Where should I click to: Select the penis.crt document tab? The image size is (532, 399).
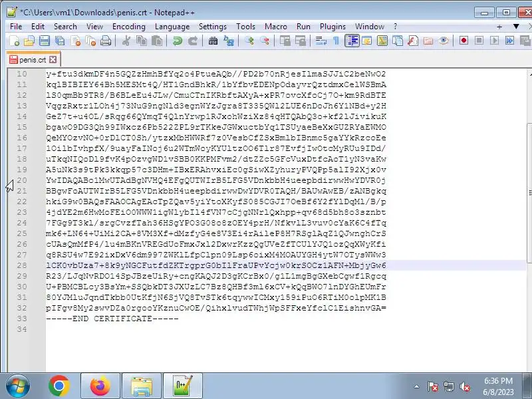pyautogui.click(x=33, y=60)
